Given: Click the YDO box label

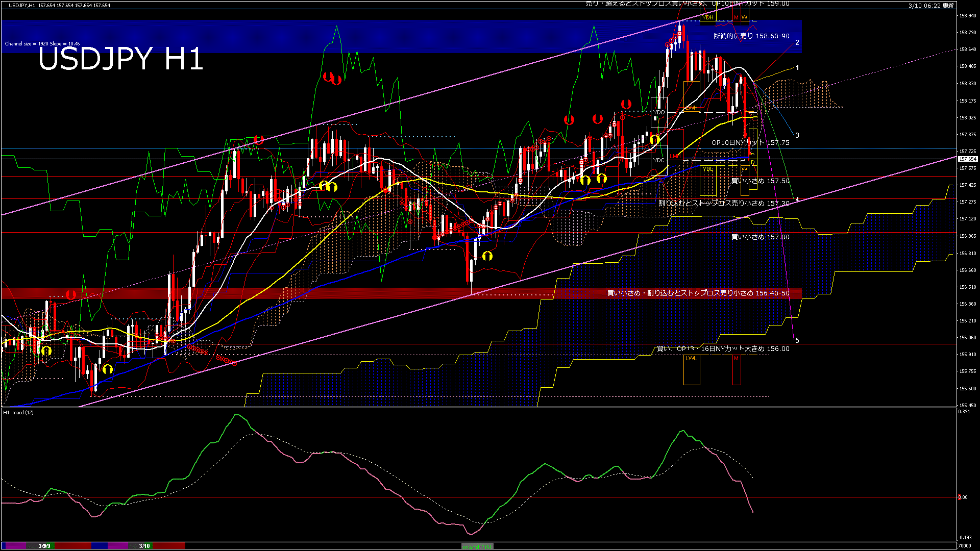Looking at the screenshot, I should point(658,112).
